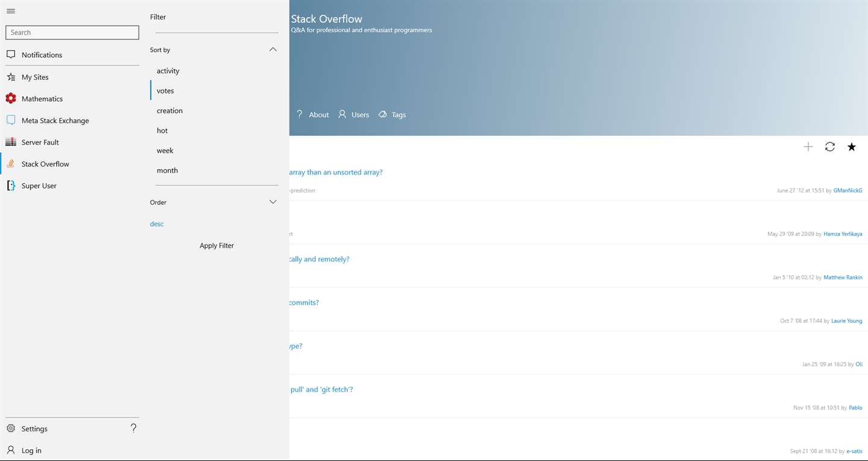Click the Stack Overflow header title
Screen dimensions: 868x461
tap(327, 19)
